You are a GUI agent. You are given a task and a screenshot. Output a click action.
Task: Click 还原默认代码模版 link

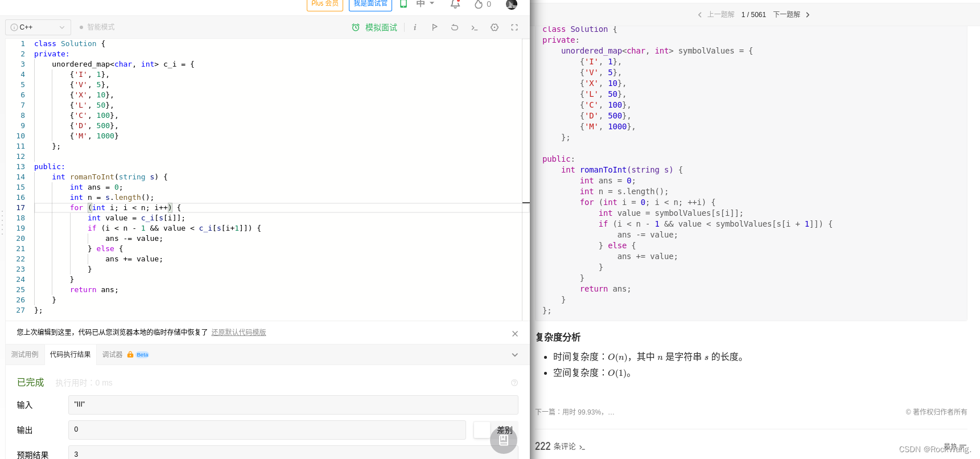coord(238,333)
